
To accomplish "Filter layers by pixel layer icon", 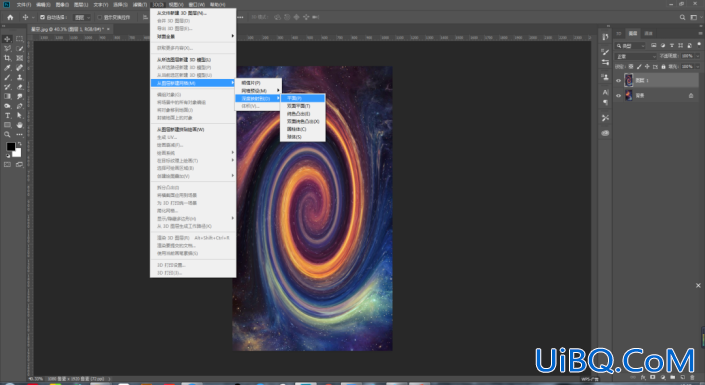I will pos(654,45).
